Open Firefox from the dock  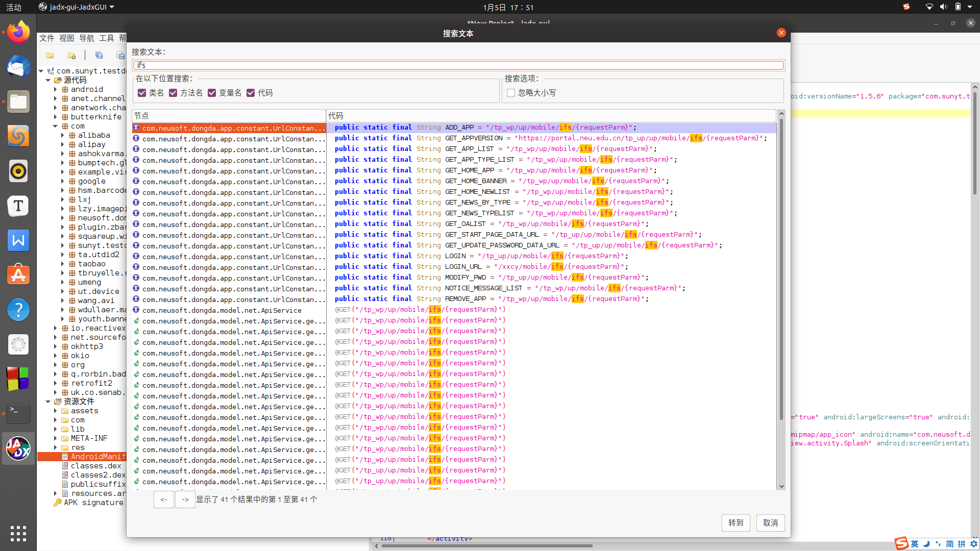point(18,32)
